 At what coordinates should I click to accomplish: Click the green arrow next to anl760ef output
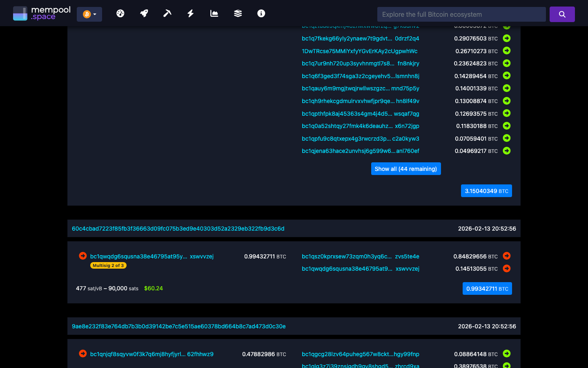click(506, 151)
